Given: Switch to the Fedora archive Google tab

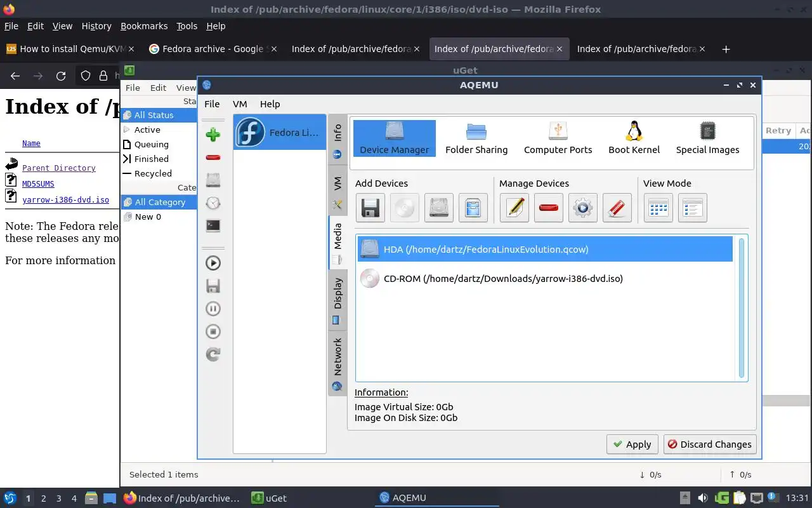Looking at the screenshot, I should [x=213, y=49].
